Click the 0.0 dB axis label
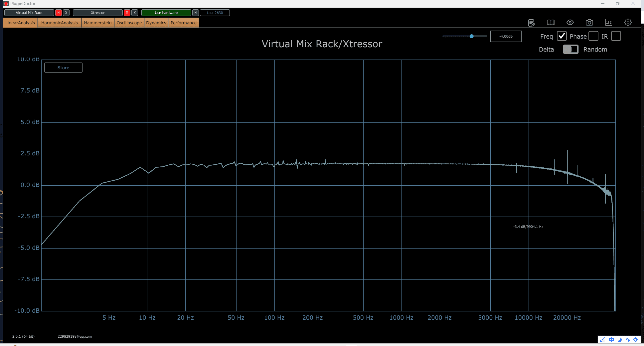Screen dimensions: 644x346 coord(30,185)
